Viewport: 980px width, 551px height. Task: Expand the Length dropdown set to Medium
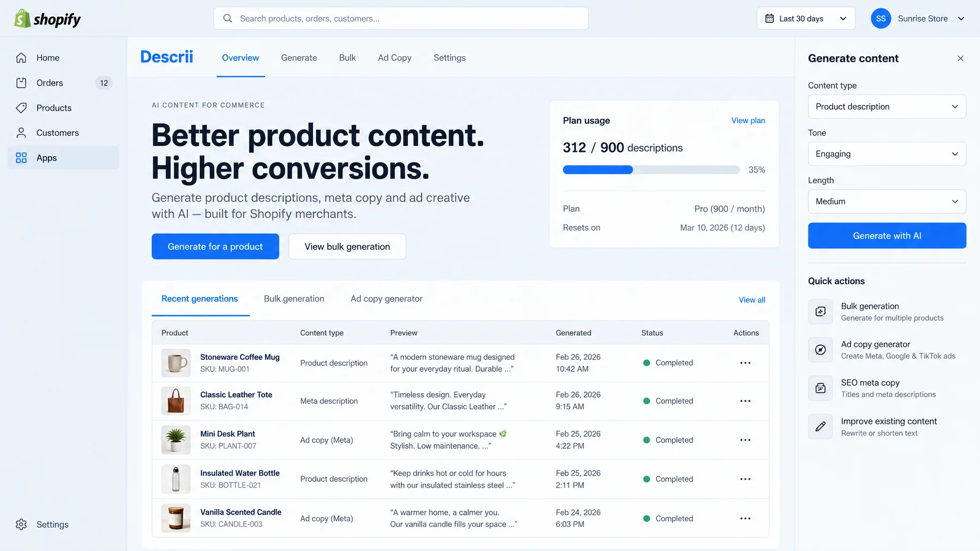(x=887, y=201)
